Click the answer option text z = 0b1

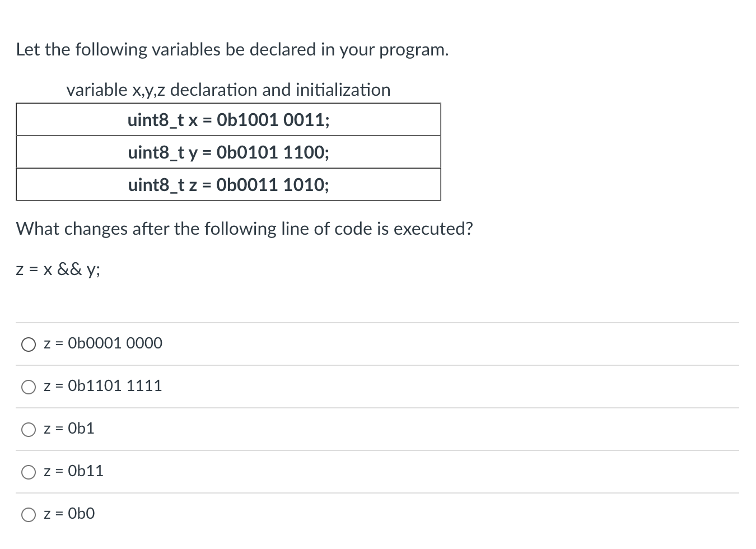[x=68, y=429]
